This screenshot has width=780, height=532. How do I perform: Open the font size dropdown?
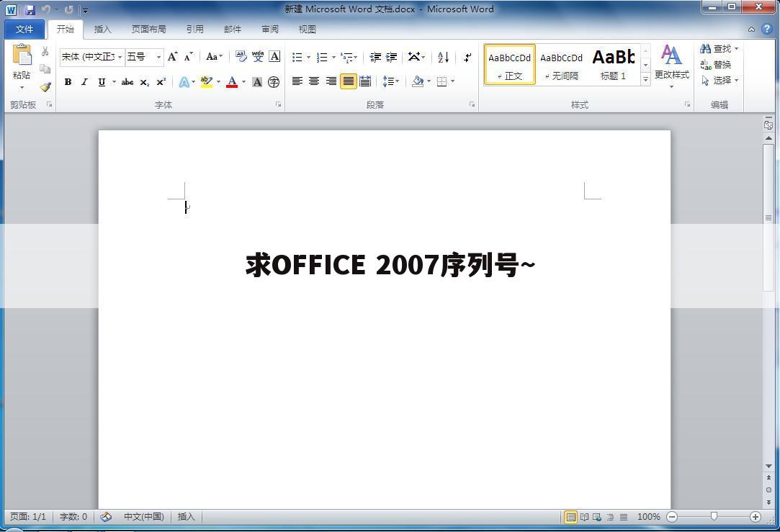coord(158,57)
